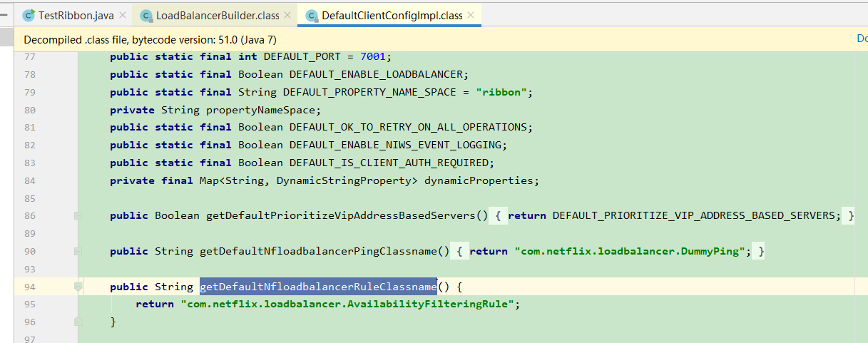The width and height of the screenshot is (868, 343).
Task: Collapse the method starting at line 94
Action: pyautogui.click(x=78, y=287)
